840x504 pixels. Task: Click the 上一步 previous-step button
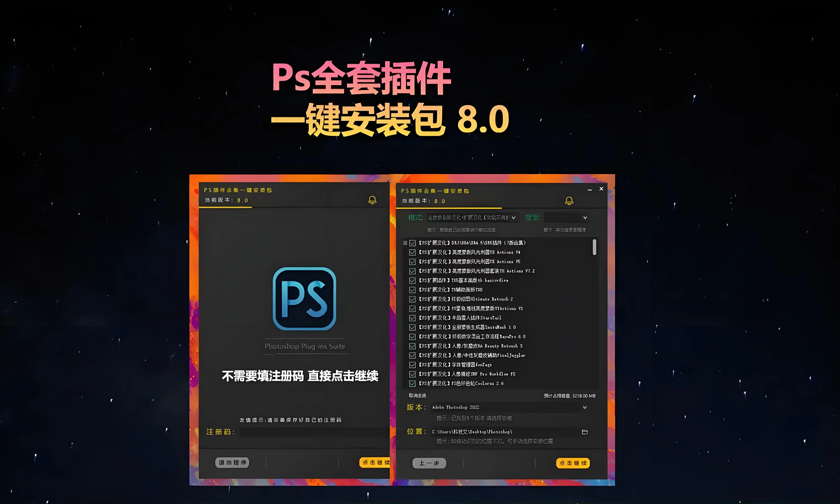coord(429,463)
